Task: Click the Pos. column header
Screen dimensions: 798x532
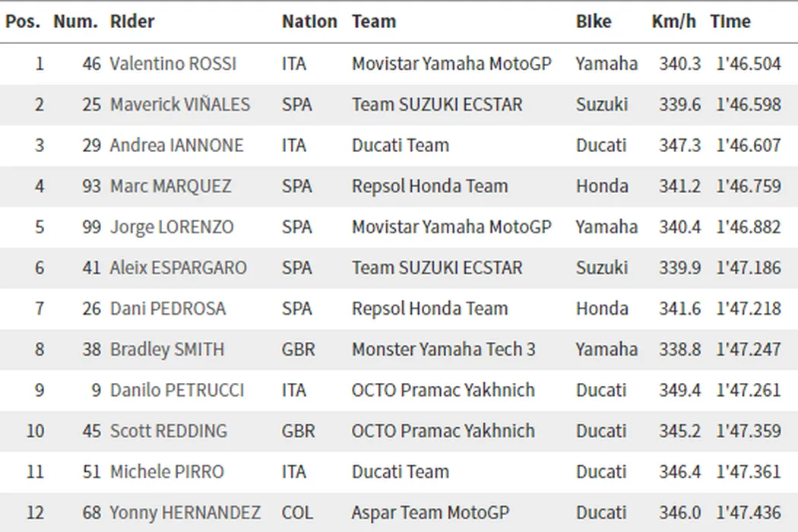Action: (x=23, y=22)
